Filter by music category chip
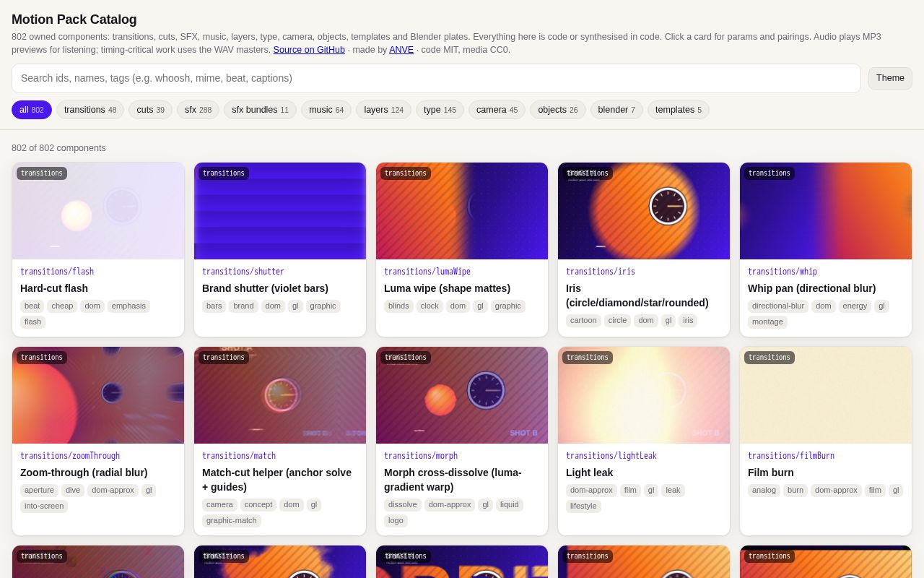Viewport: 924px width, 578px height. [326, 110]
